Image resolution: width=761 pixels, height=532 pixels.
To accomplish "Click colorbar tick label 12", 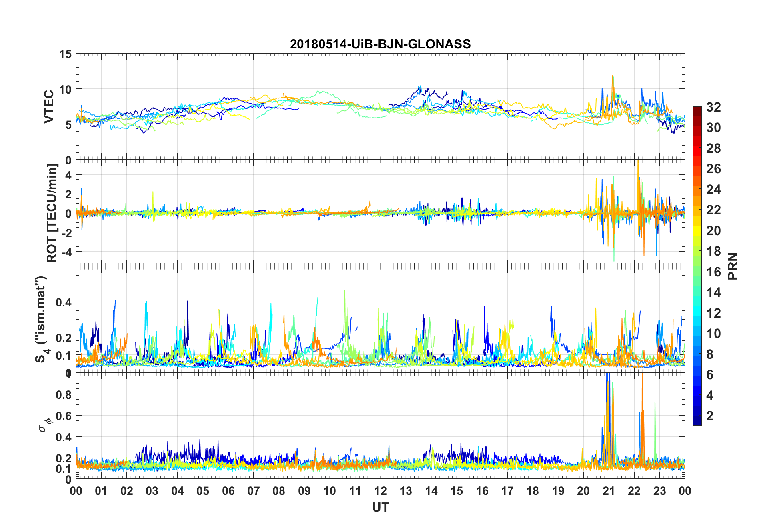I will (713, 313).
